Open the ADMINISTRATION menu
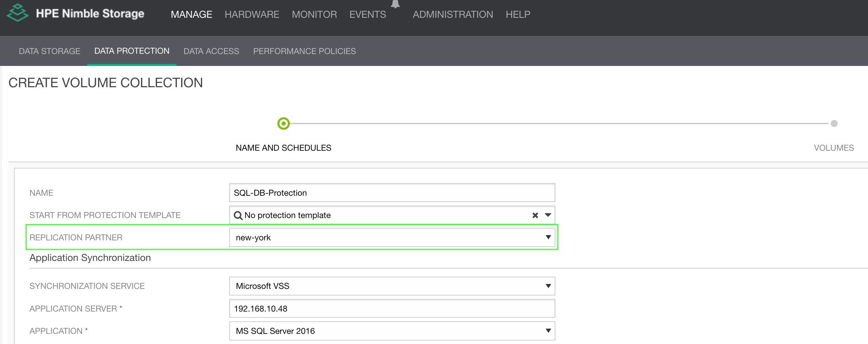The width and height of the screenshot is (868, 344). click(x=453, y=14)
